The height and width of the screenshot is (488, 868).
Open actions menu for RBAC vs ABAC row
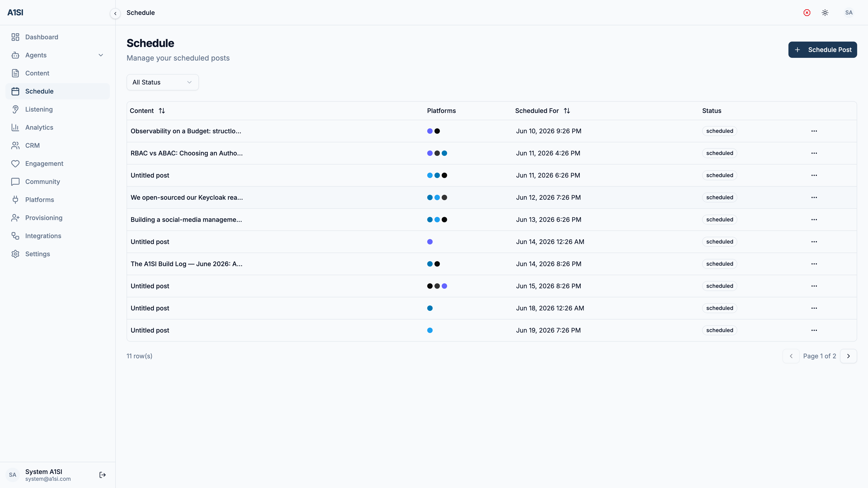point(814,153)
